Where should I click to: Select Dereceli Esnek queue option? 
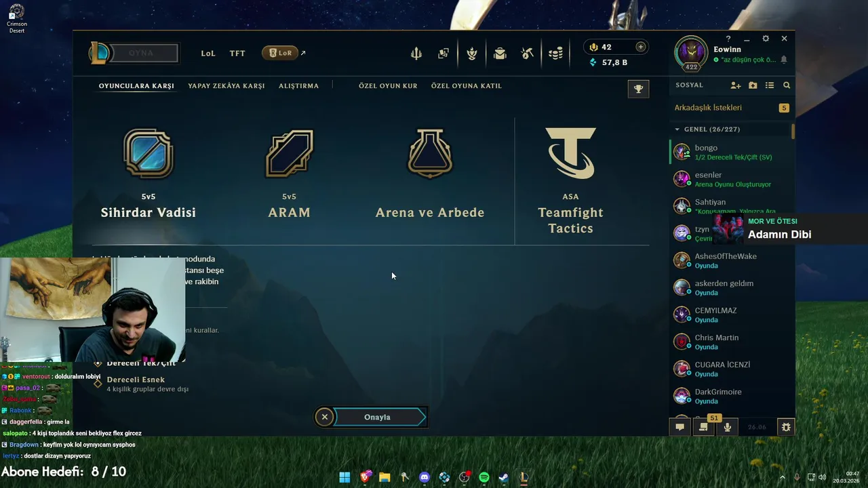pos(141,384)
